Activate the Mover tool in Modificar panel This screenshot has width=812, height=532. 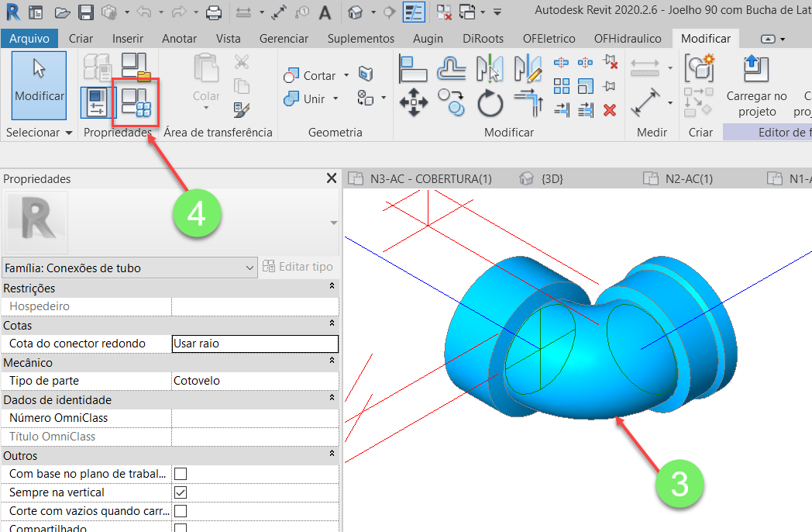(414, 103)
